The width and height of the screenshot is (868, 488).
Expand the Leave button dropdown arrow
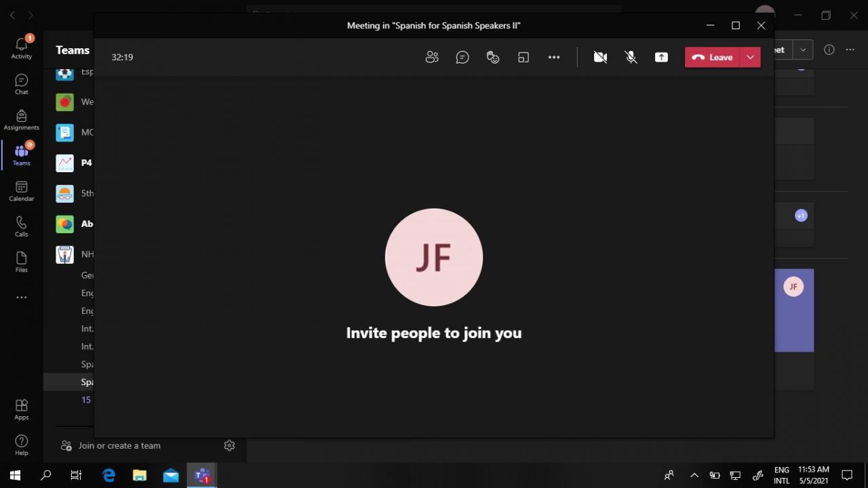coord(751,58)
